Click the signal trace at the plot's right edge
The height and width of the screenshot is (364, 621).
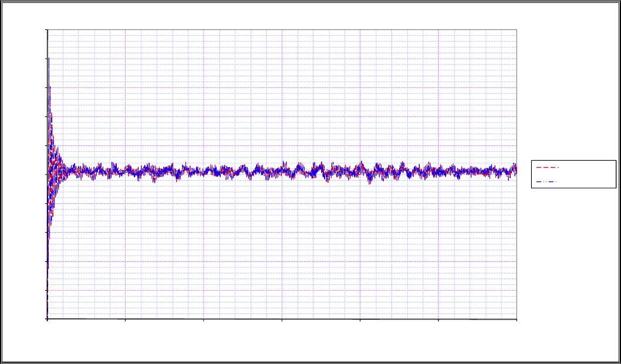point(515,170)
